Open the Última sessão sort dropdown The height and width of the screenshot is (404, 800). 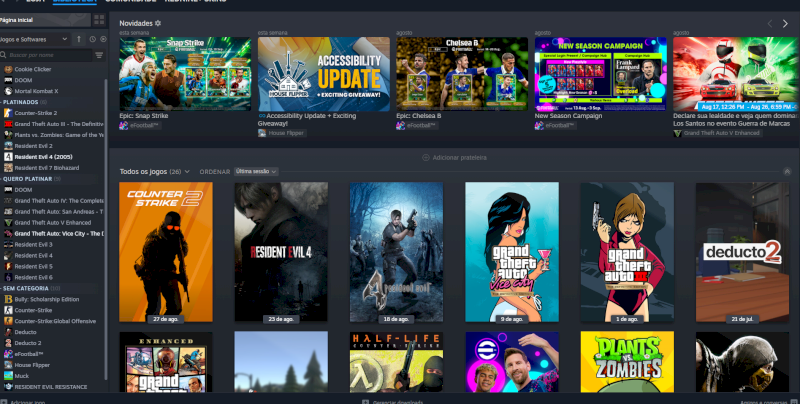coord(256,171)
